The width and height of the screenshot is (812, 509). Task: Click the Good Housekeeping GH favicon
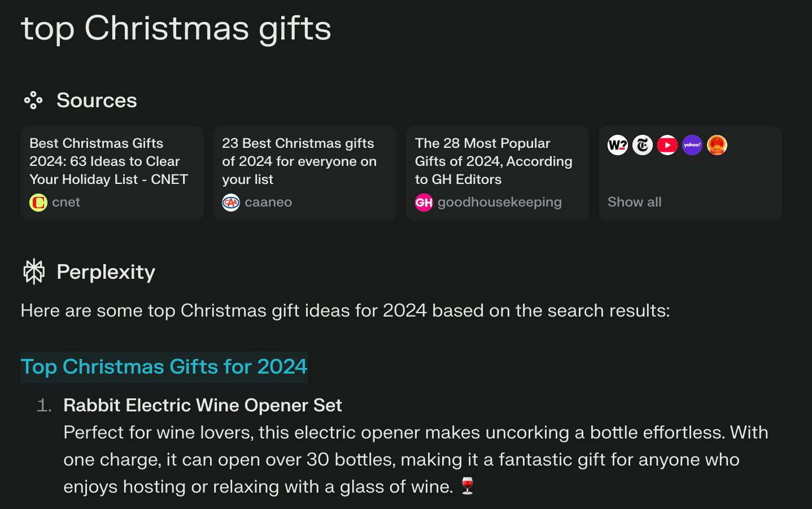[424, 202]
